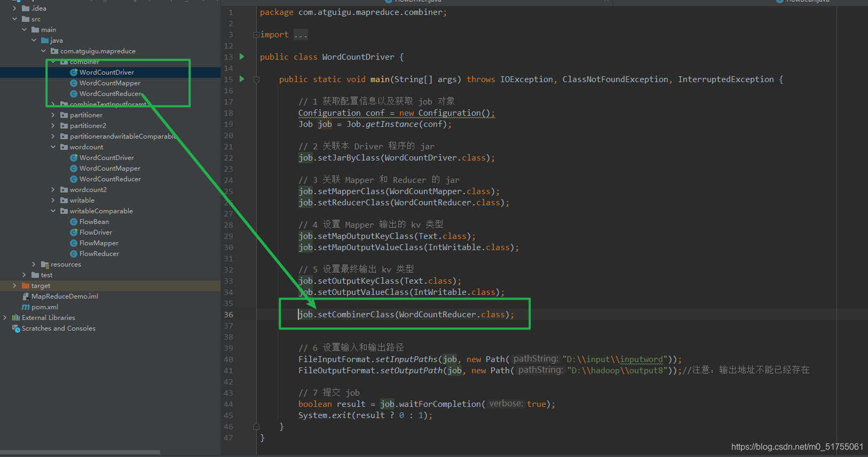Click the FileOutputFormat.setOutputPath line
868x457 pixels.
point(554,370)
